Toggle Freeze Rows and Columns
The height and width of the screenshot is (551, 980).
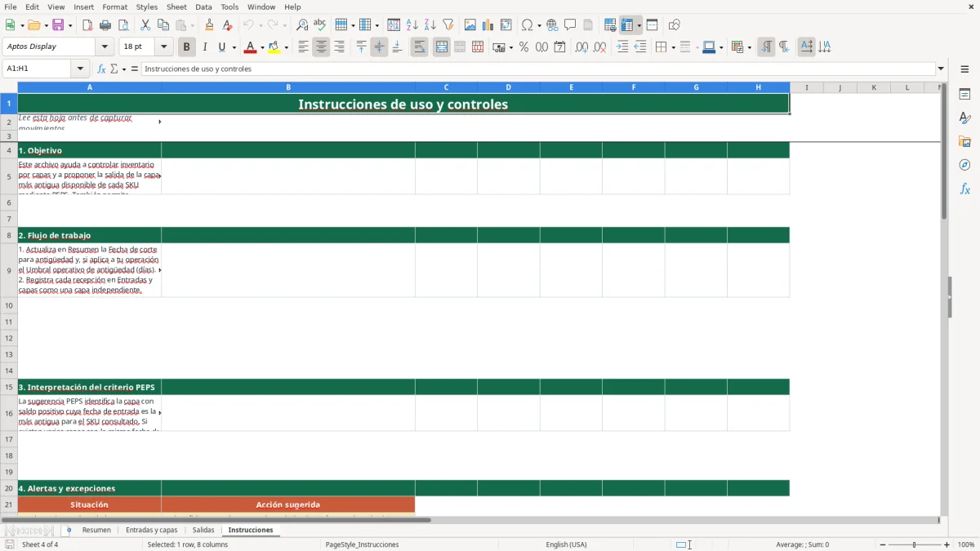pyautogui.click(x=627, y=25)
